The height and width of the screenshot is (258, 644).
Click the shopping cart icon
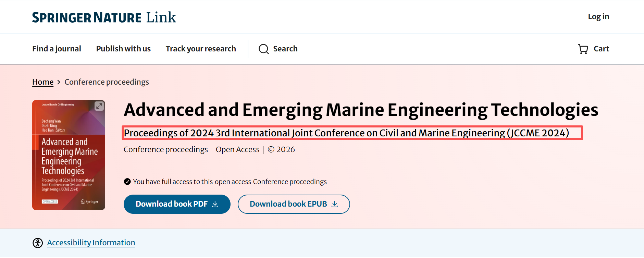point(583,49)
